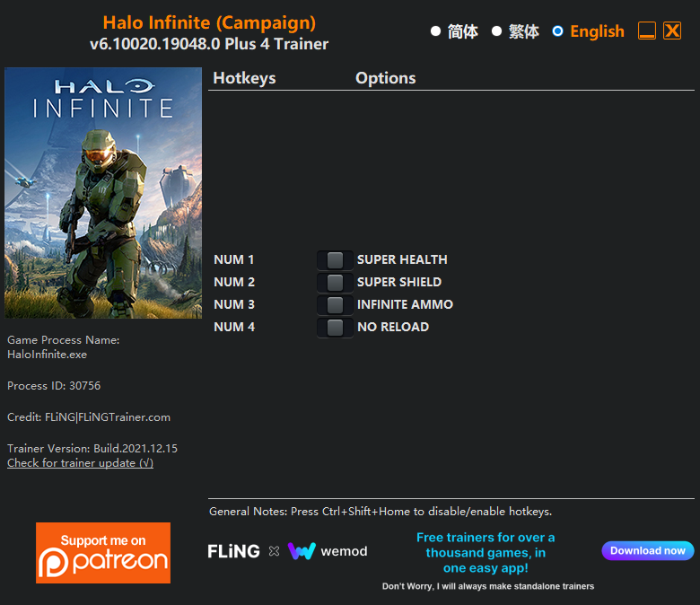
Task: Click the Trainer Version Build.2021.12.15 text
Action: (92, 448)
